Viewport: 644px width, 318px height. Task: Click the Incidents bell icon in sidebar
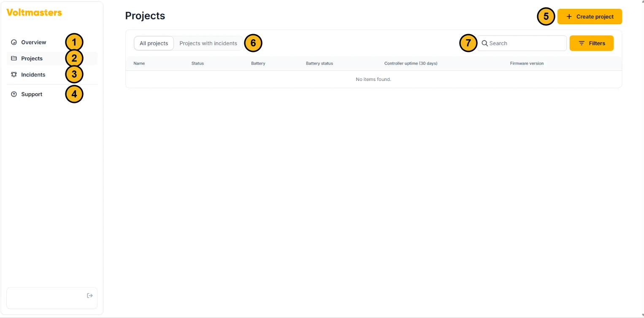pyautogui.click(x=14, y=75)
